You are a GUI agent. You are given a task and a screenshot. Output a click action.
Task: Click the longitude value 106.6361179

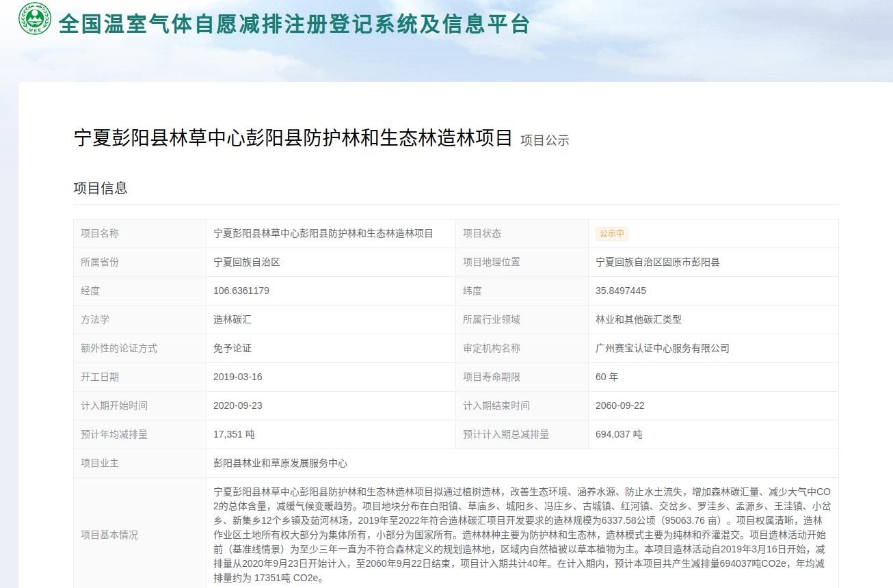[x=241, y=291]
